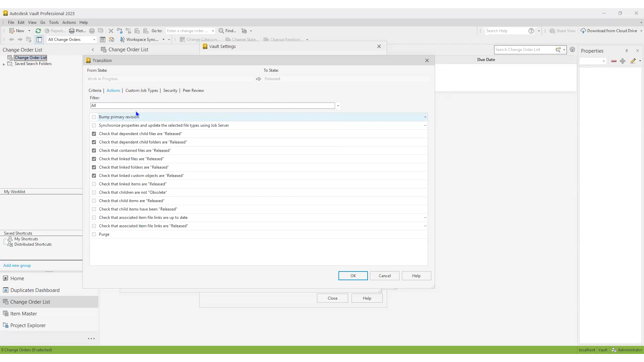The image size is (644, 362).
Task: Click the Search Help input field
Action: click(506, 31)
